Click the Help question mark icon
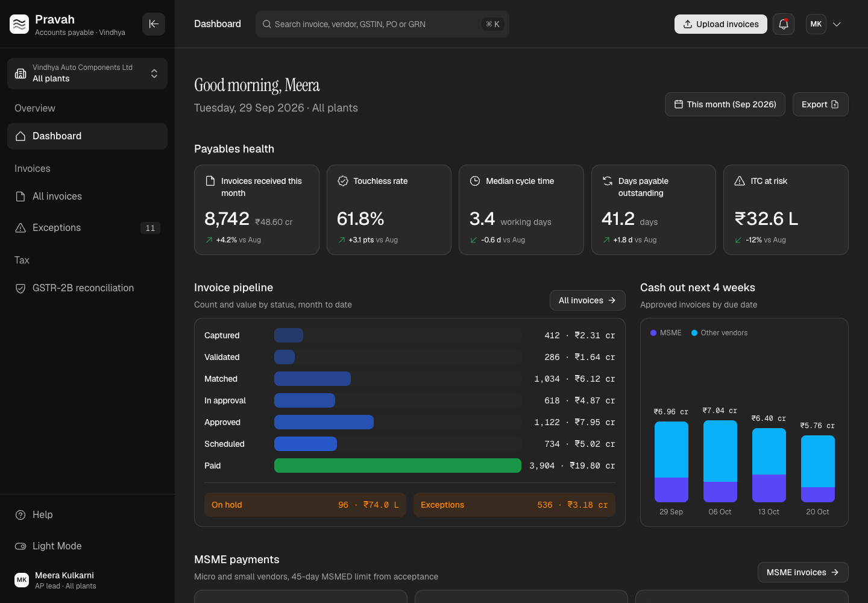 20,515
